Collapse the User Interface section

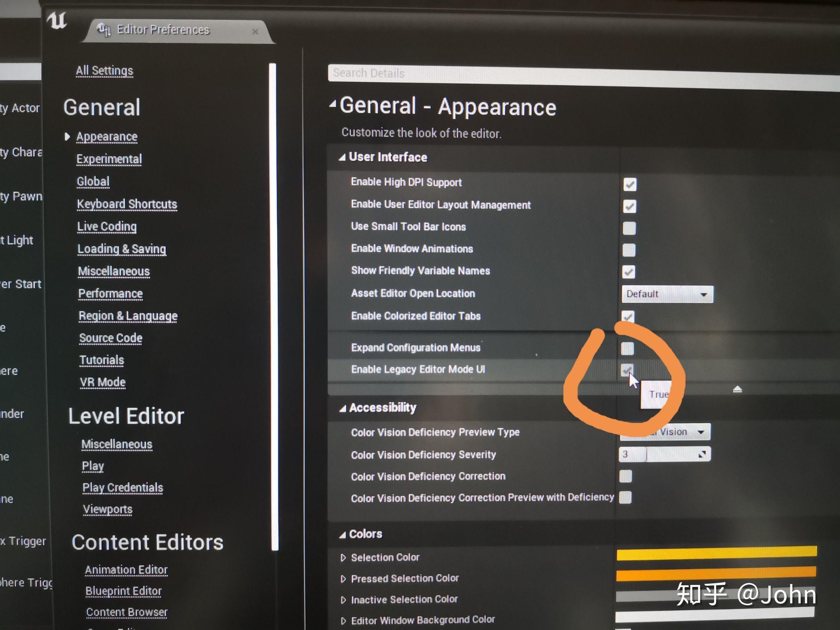click(342, 157)
